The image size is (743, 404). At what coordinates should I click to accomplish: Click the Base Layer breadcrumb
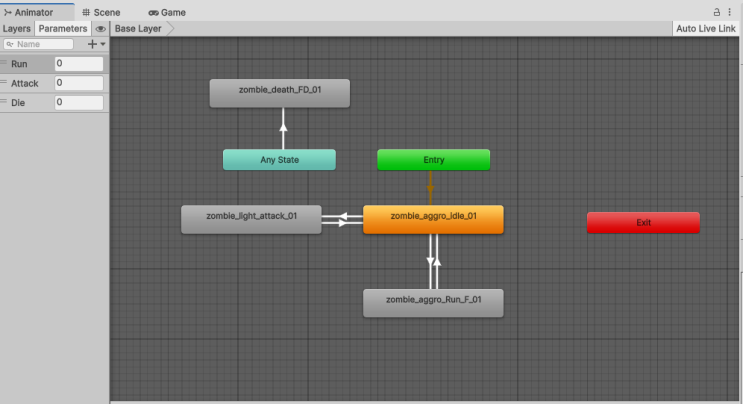click(138, 28)
